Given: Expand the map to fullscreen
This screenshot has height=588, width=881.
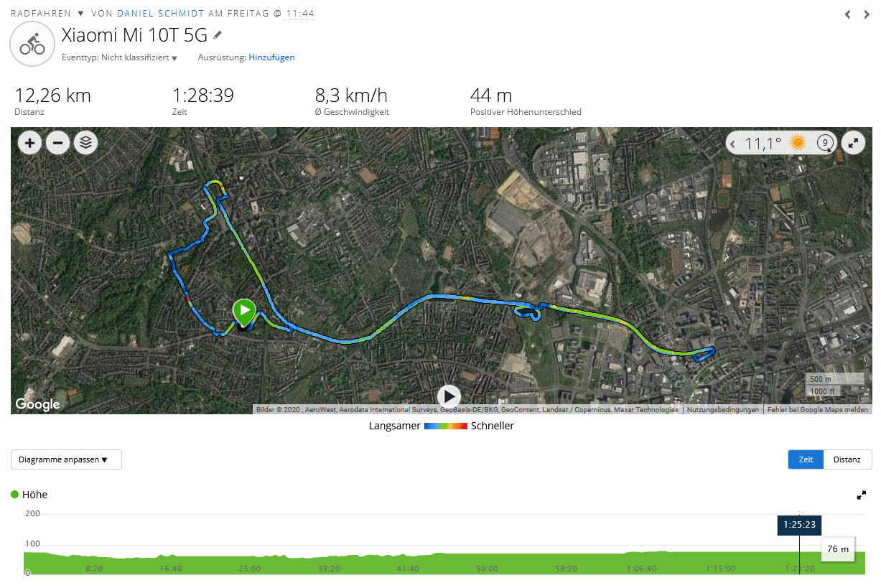Looking at the screenshot, I should click(853, 143).
